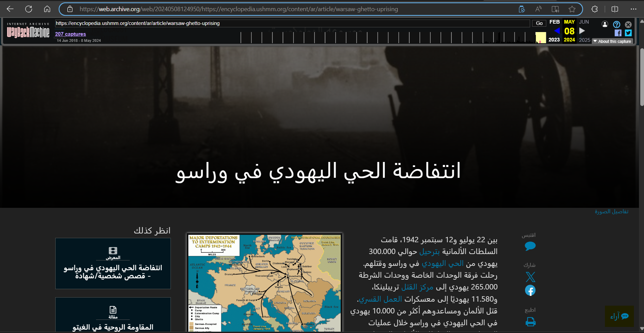The image size is (644, 333).
Task: Follow the link الحي اليهودي in paragraph
Action: pyautogui.click(x=442, y=263)
